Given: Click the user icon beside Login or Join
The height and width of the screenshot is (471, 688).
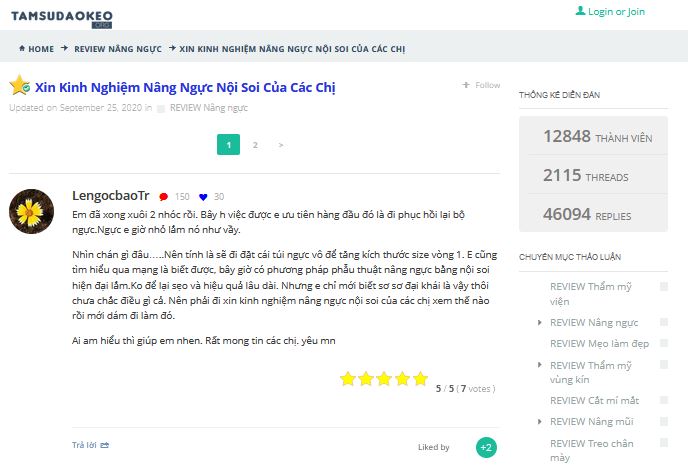Looking at the screenshot, I should 580,11.
